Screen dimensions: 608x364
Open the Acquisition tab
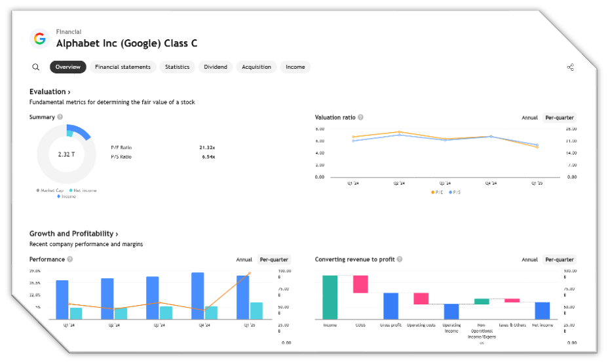(x=256, y=67)
